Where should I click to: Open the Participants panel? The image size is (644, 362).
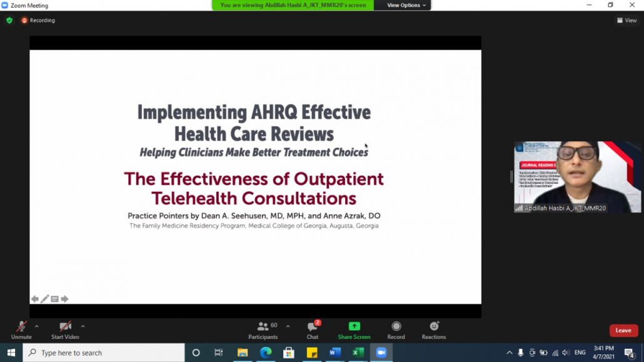tap(263, 329)
